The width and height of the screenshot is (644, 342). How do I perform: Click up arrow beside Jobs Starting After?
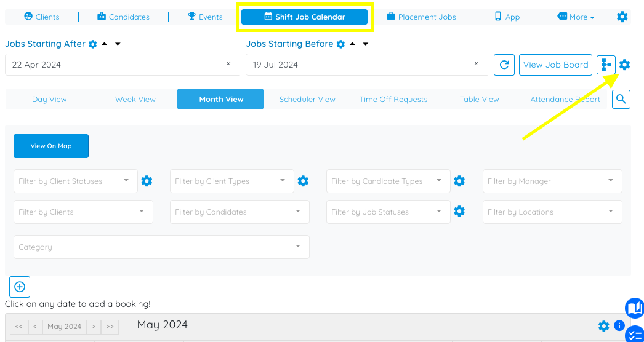[104, 44]
